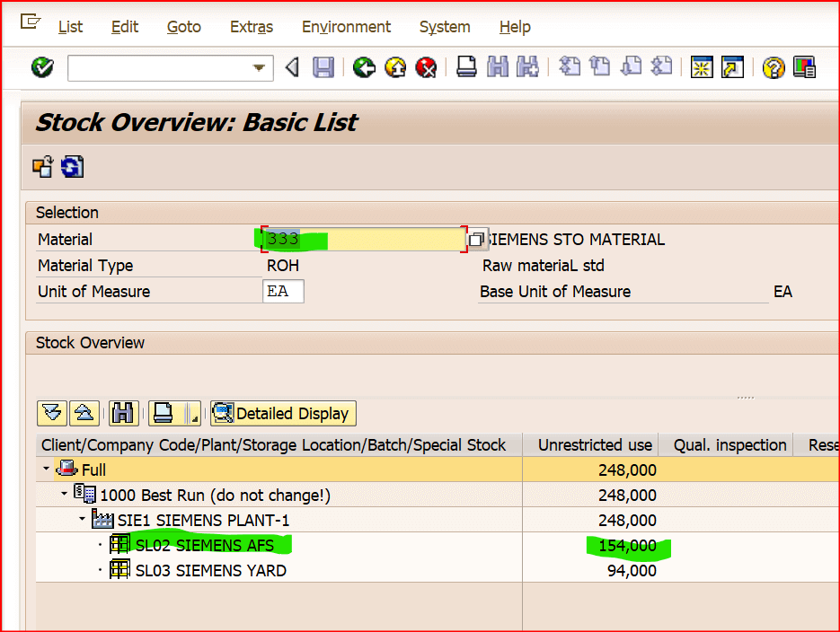Click the Customize Local Layout icon
840x632 pixels.
pyautogui.click(x=804, y=67)
